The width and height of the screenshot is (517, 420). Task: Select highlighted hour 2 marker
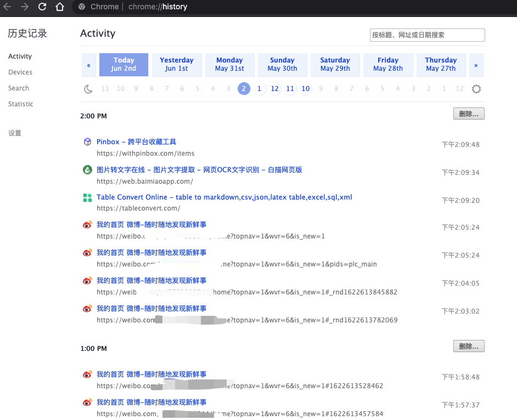244,89
